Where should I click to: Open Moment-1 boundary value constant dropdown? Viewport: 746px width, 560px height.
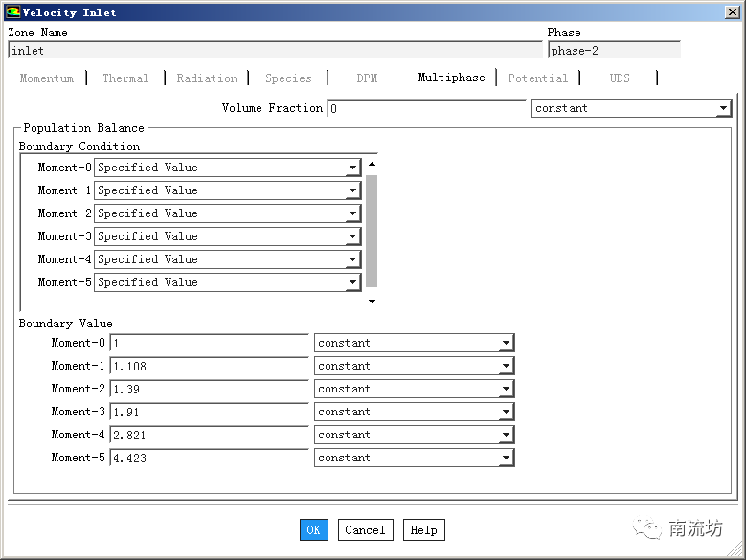pyautogui.click(x=506, y=366)
